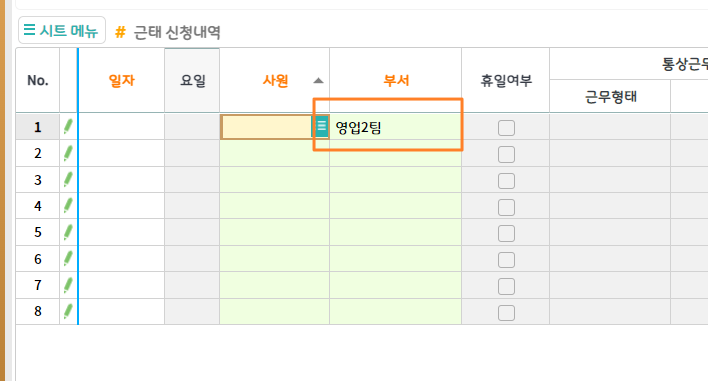The image size is (708, 381).
Task: Open the teal lookup list button in 사원 cell
Action: coord(321,126)
